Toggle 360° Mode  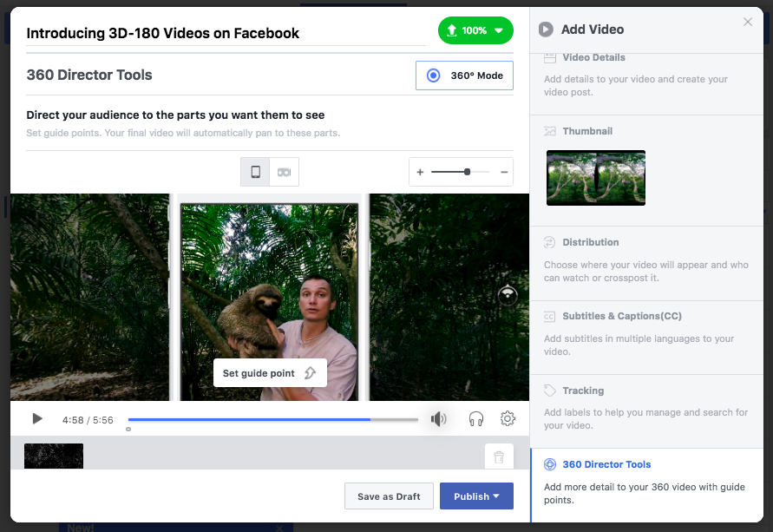point(464,76)
